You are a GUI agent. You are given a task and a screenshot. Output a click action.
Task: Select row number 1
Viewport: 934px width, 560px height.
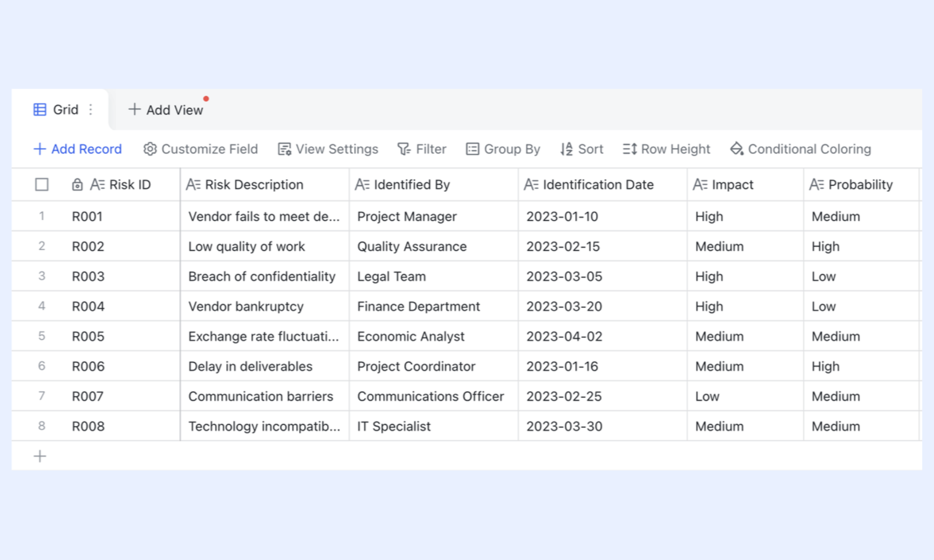(x=42, y=216)
